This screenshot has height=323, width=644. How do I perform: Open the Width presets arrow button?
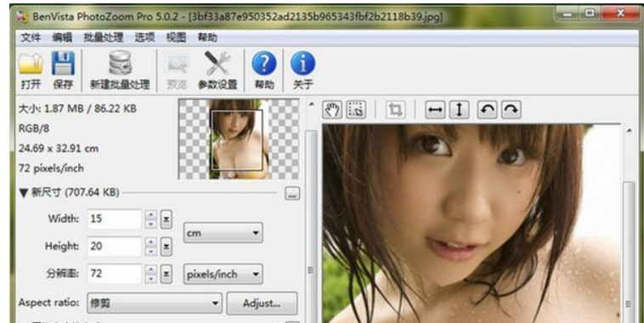pyautogui.click(x=166, y=219)
